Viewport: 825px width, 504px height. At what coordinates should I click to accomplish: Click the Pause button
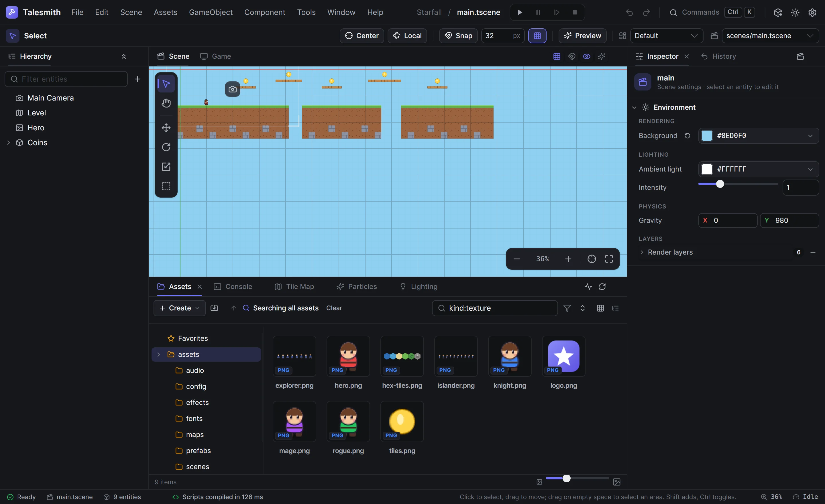[x=538, y=12]
